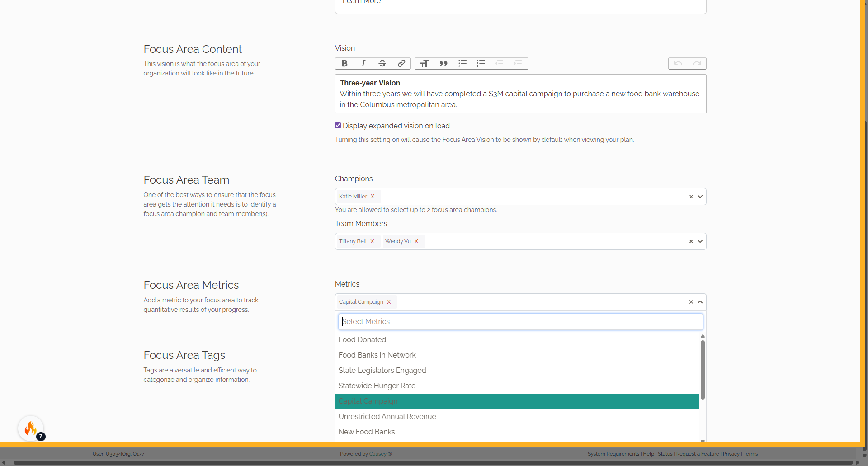Clear all Champions selections

pos(691,197)
